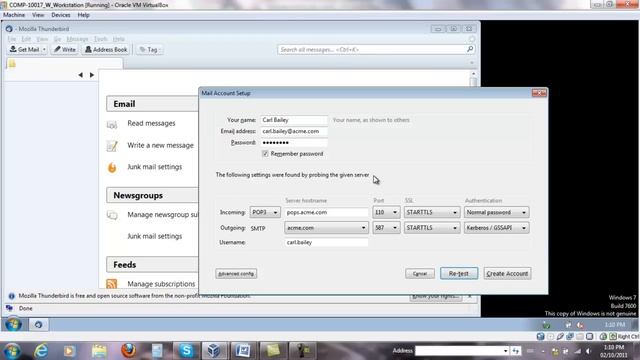Image resolution: width=640 pixels, height=360 pixels.
Task: Click the right arrow in the folder pane
Action: 92,75
